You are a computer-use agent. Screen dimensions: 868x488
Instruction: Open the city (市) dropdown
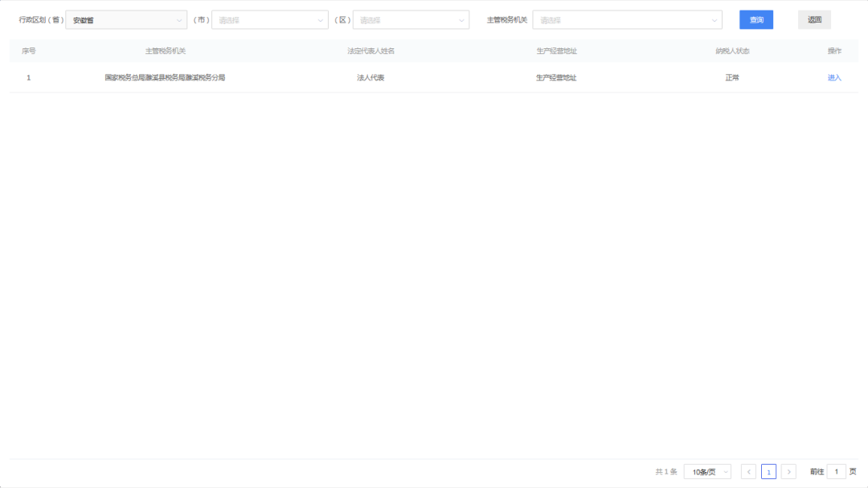[269, 20]
